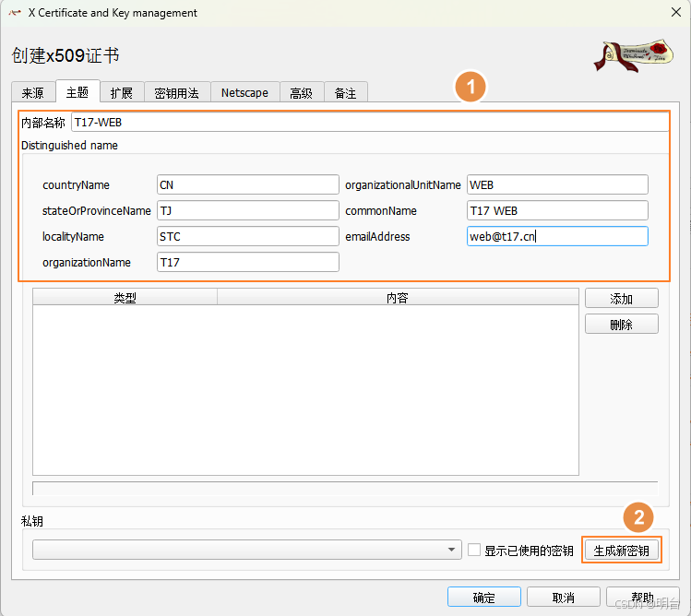The height and width of the screenshot is (616, 691).
Task: Switch to the 高级 tab
Action: (302, 92)
